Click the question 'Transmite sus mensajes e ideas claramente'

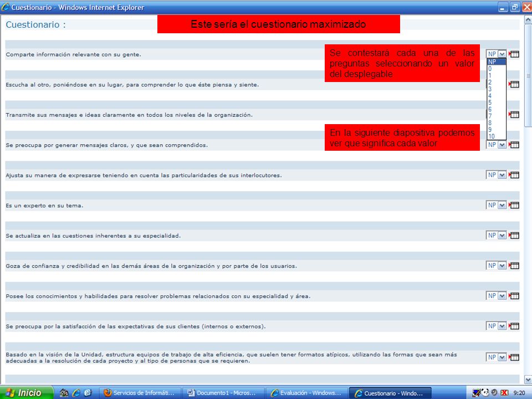(x=129, y=115)
